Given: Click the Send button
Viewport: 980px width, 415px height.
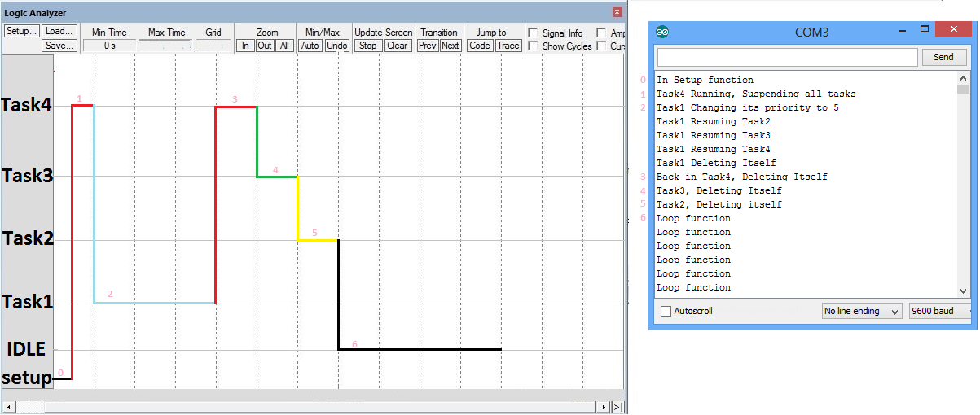Looking at the screenshot, I should pyautogui.click(x=943, y=57).
